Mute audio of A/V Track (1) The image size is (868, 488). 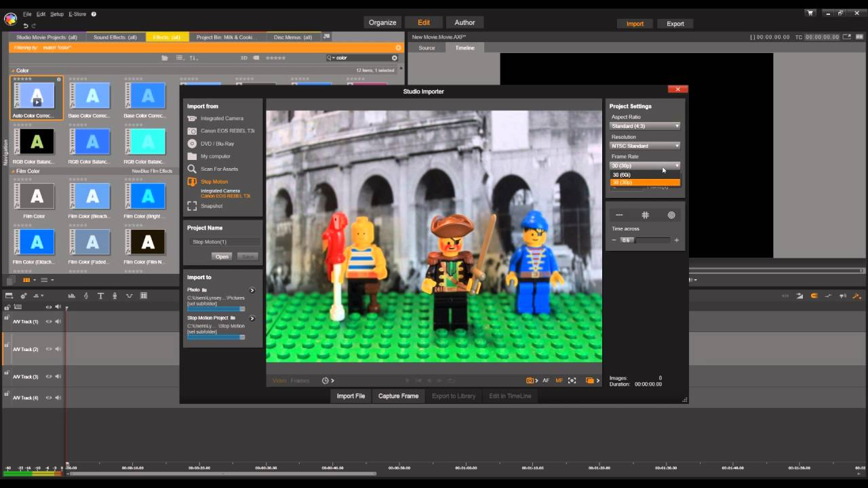click(58, 321)
